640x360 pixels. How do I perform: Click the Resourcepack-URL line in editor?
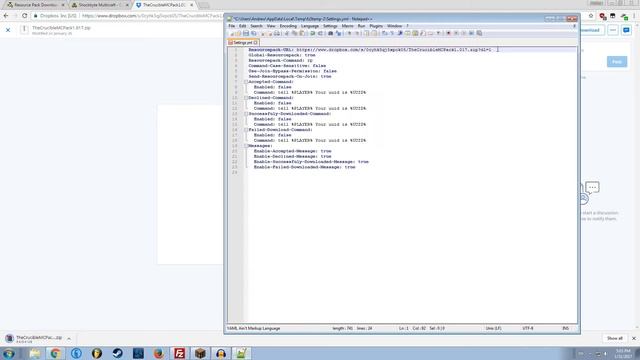point(370,49)
